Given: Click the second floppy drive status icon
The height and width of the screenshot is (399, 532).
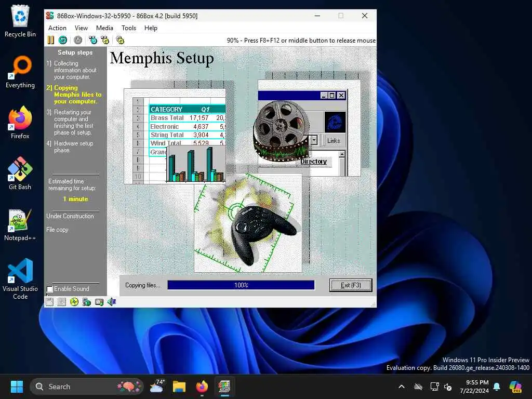Looking at the screenshot, I should pos(62,302).
